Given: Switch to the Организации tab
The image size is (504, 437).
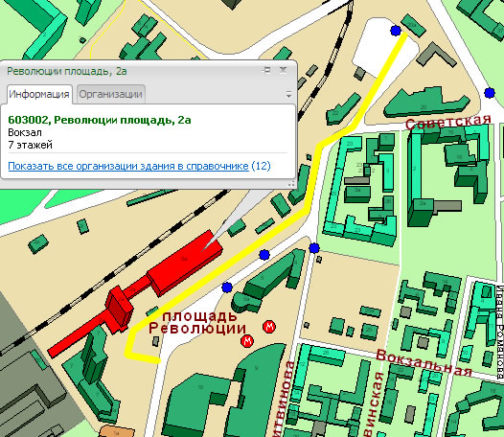Looking at the screenshot, I should tap(111, 94).
